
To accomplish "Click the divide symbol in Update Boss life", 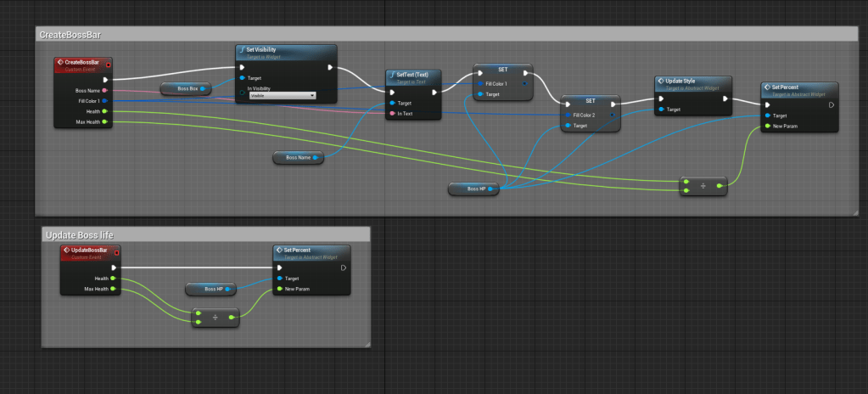I will point(215,317).
